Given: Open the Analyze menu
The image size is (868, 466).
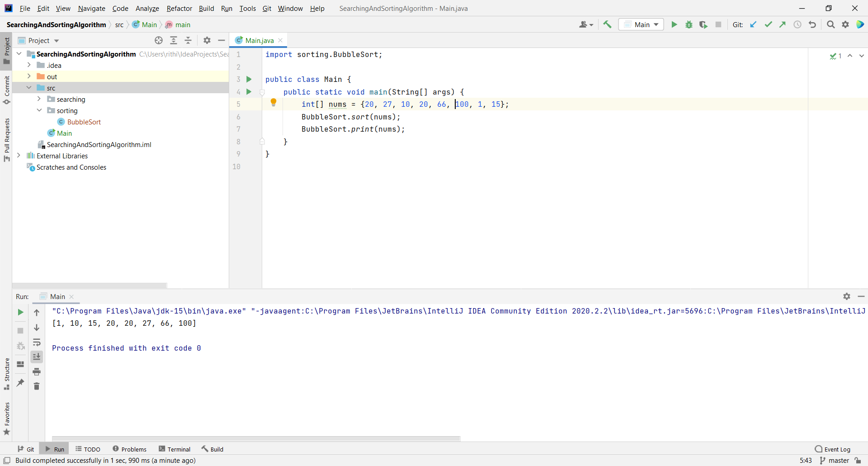Looking at the screenshot, I should click(x=147, y=8).
